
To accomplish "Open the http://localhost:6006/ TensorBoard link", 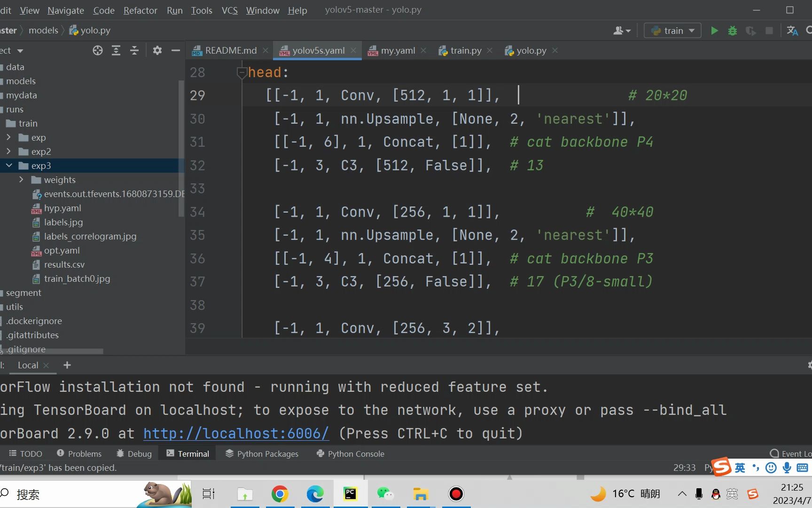I will (236, 433).
